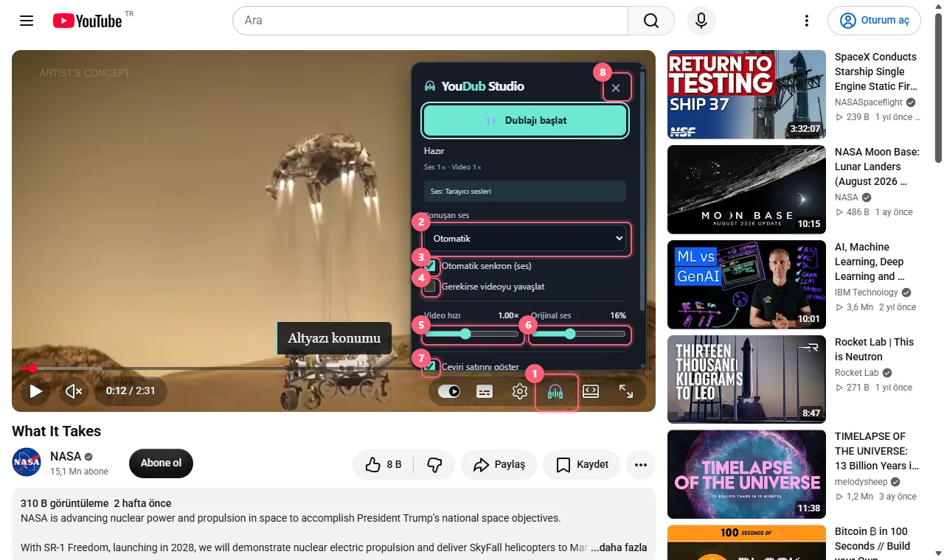Unmute the video sound
This screenshot has height=560, width=944.
coord(74,391)
